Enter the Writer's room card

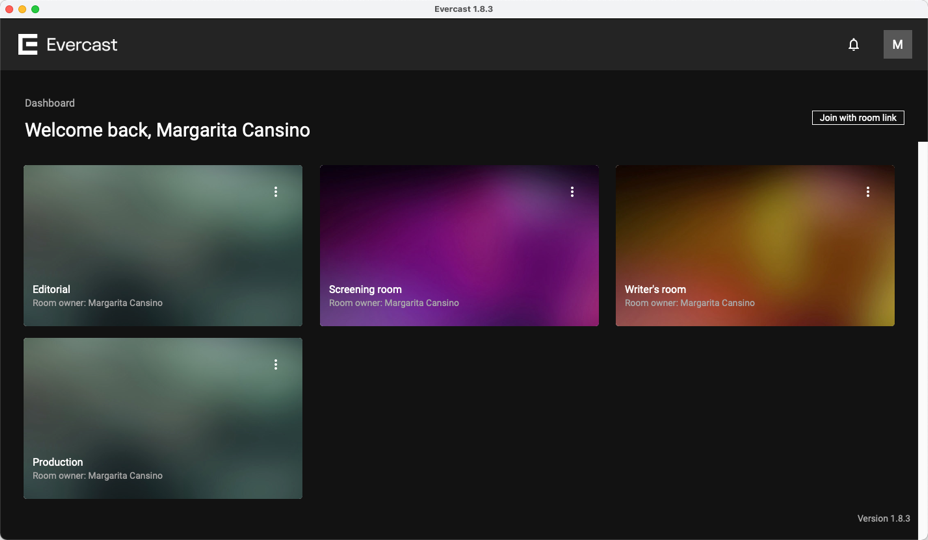click(x=755, y=245)
